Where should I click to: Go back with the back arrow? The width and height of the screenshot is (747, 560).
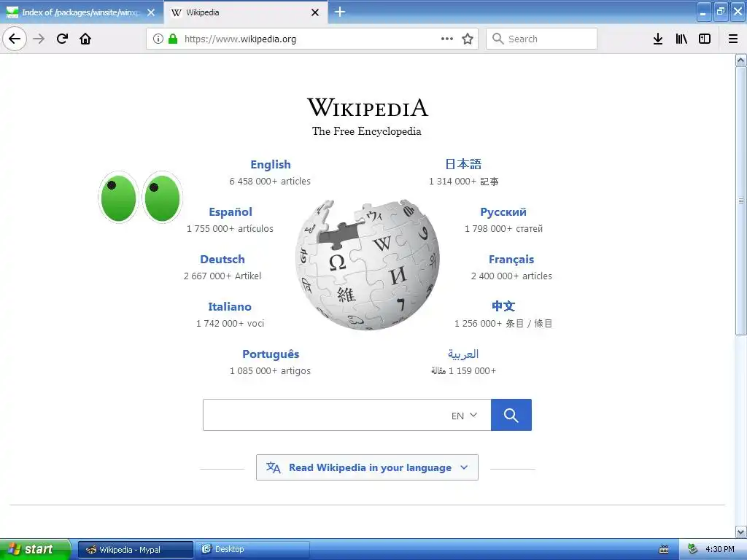[15, 39]
